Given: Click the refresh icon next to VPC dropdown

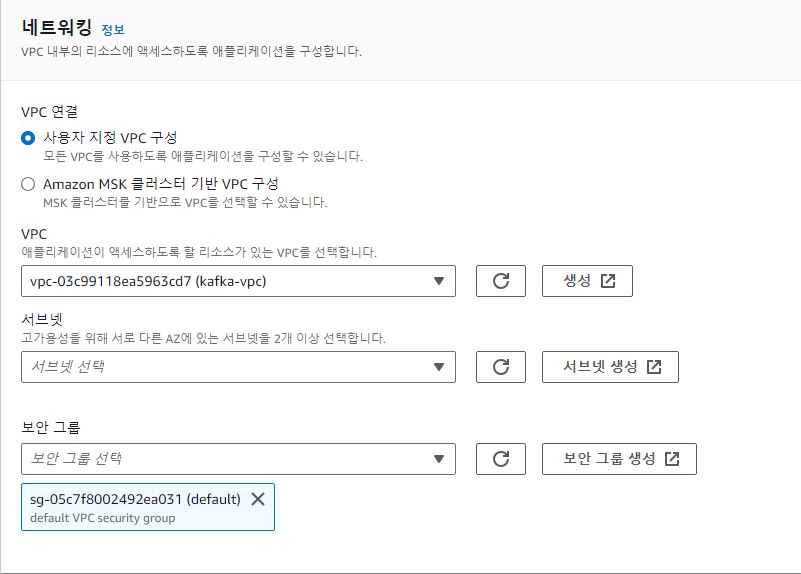Looking at the screenshot, I should point(501,281).
